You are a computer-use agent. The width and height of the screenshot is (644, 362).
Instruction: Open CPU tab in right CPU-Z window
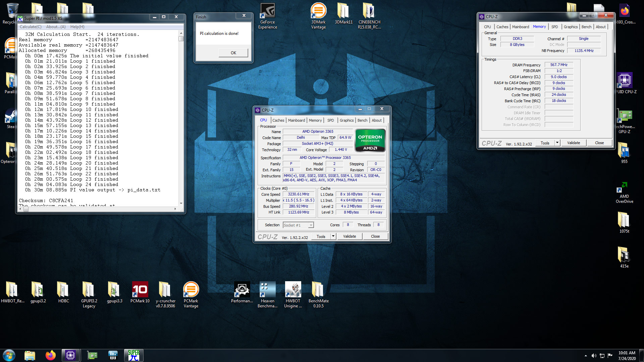pyautogui.click(x=487, y=27)
